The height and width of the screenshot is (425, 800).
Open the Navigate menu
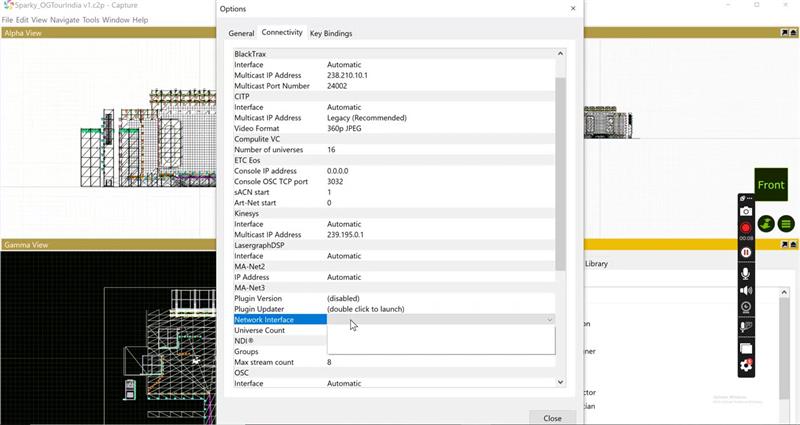pyautogui.click(x=65, y=20)
